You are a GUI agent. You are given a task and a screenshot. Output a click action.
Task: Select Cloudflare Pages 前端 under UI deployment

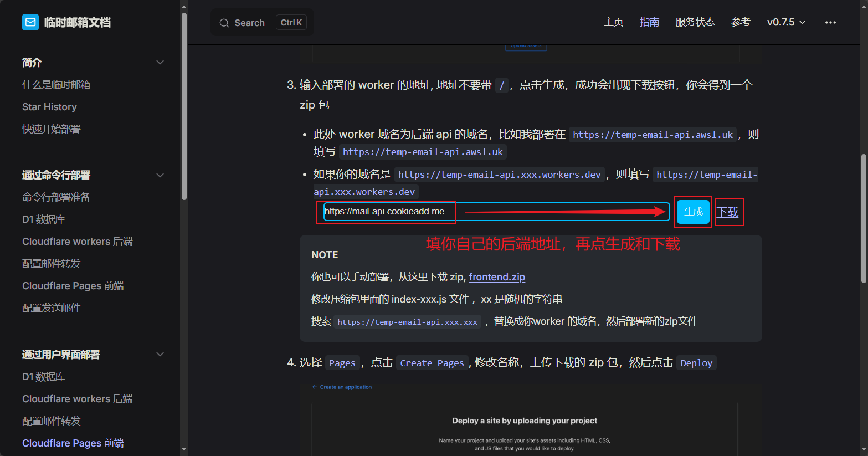[x=73, y=443]
